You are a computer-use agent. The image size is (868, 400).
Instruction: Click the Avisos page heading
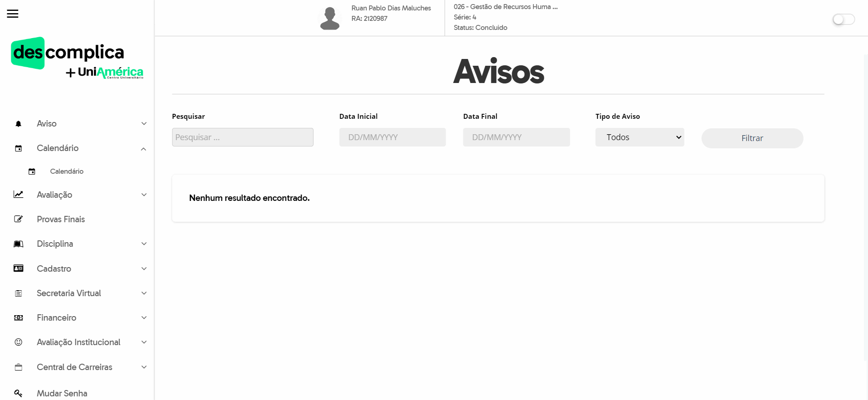tap(499, 72)
